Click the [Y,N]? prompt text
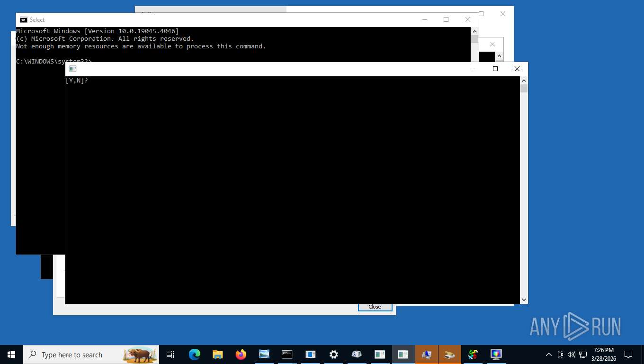Image resolution: width=644 pixels, height=364 pixels. 77,81
